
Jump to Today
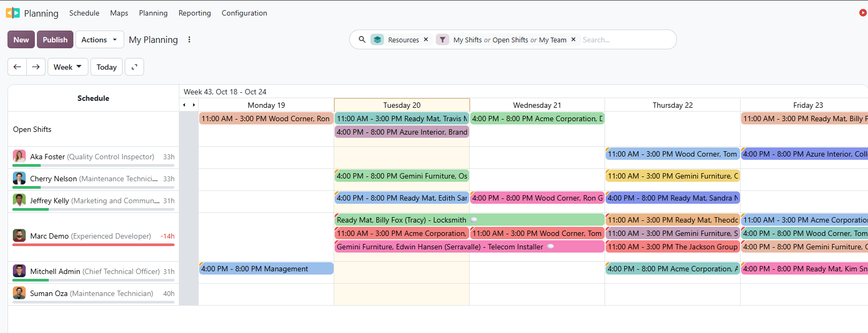pos(107,67)
